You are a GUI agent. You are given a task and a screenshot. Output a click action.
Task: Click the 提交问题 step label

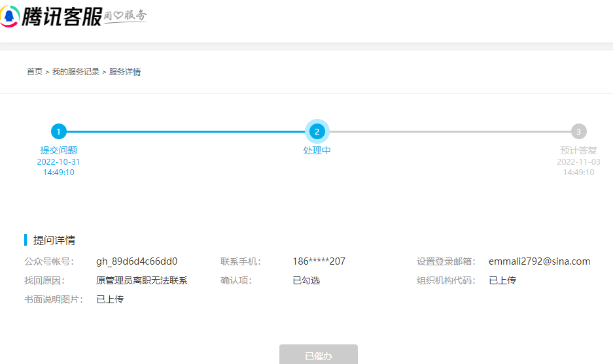(x=59, y=150)
